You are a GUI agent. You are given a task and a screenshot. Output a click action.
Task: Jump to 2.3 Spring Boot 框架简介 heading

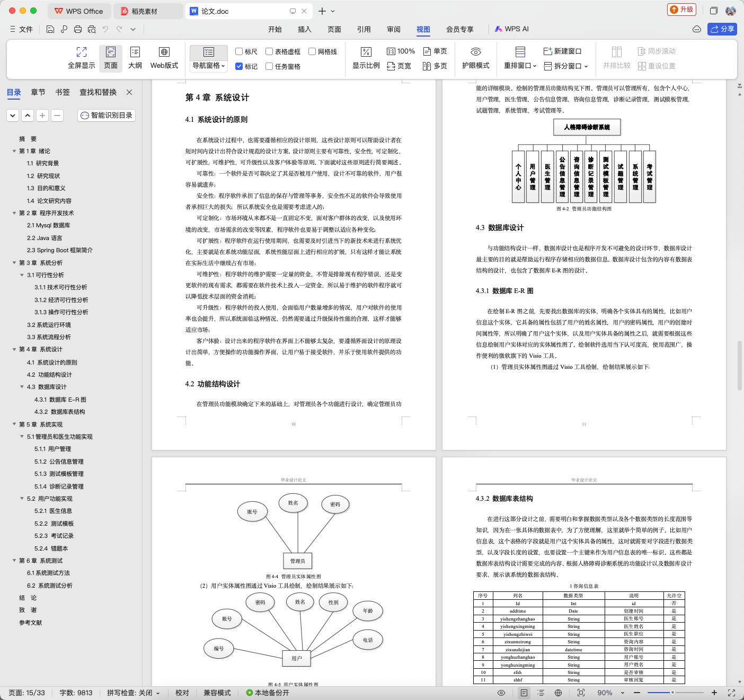point(60,250)
